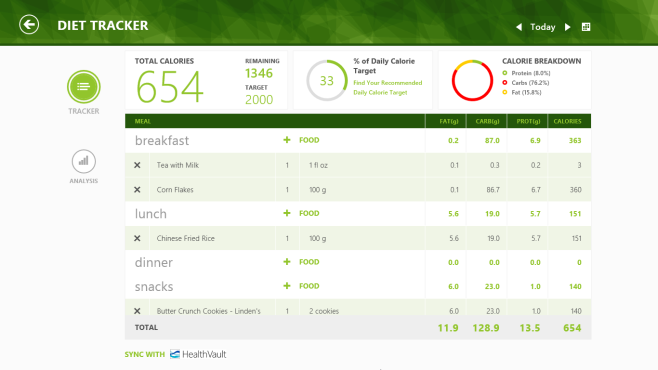Image resolution: width=658 pixels, height=370 pixels.
Task: Remove Corn Flakes entry
Action: pos(137,190)
